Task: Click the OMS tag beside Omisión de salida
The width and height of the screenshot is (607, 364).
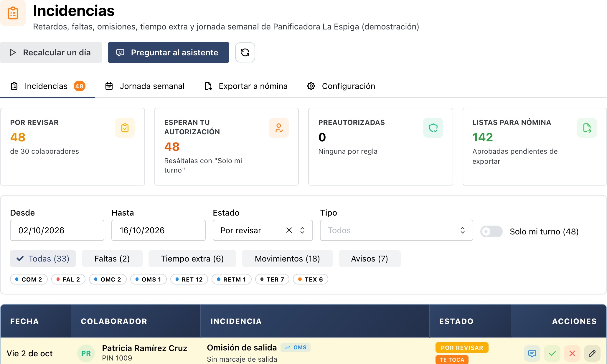Action: tap(296, 348)
